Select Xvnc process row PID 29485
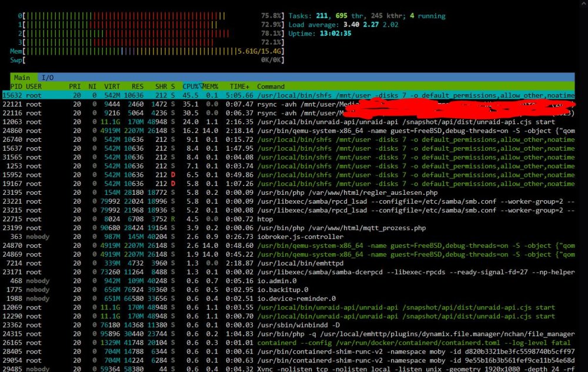The height and width of the screenshot is (372, 588). pos(288,368)
